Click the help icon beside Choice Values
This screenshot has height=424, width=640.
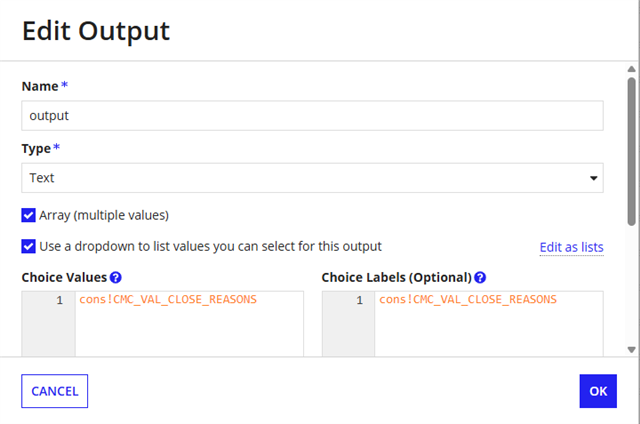coord(116,277)
